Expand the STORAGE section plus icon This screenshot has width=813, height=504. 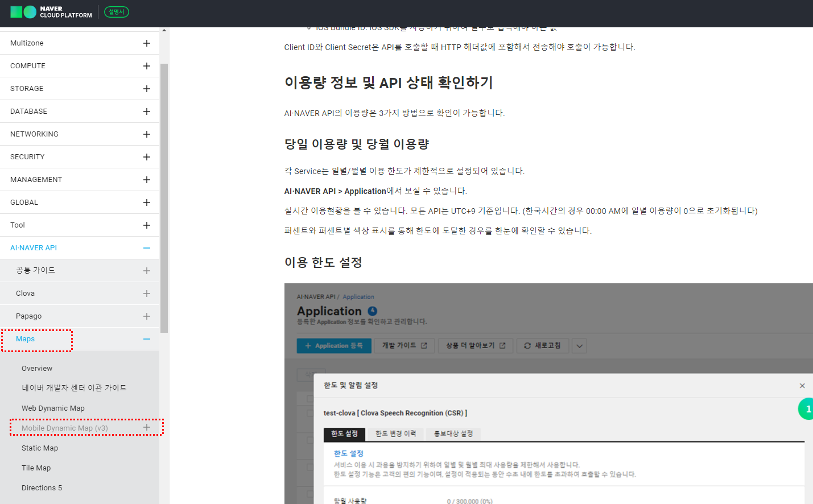147,89
